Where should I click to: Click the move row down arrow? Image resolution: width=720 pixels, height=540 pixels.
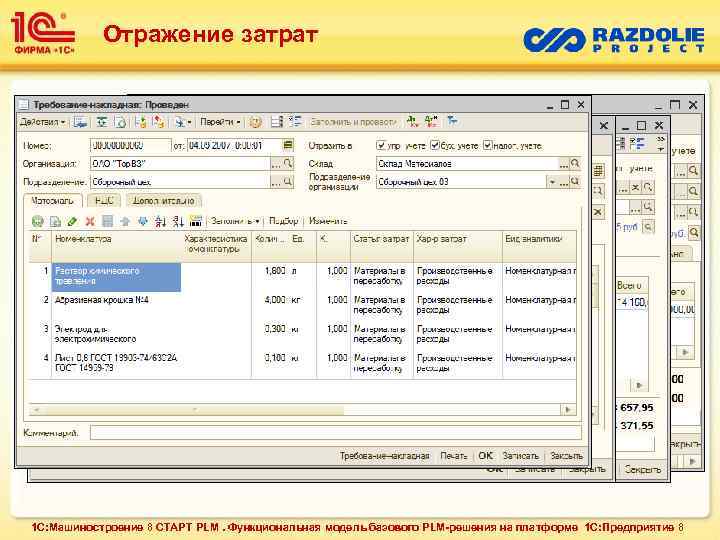tap(143, 222)
